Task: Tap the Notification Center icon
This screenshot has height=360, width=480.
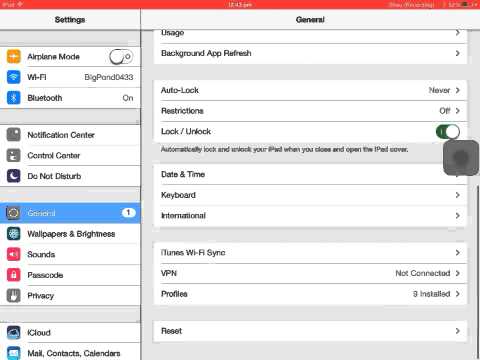Action: (x=14, y=135)
